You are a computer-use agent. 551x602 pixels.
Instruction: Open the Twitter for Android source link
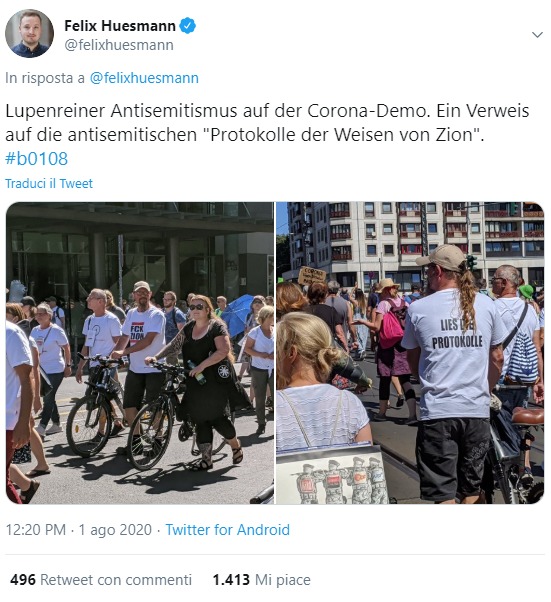tap(227, 530)
